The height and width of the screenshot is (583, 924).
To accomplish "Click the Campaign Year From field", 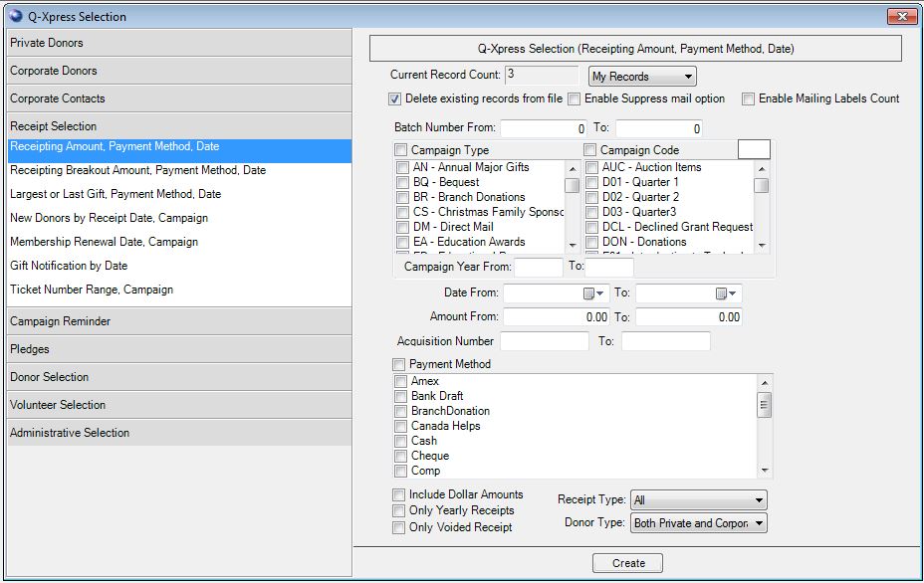I will [x=539, y=267].
